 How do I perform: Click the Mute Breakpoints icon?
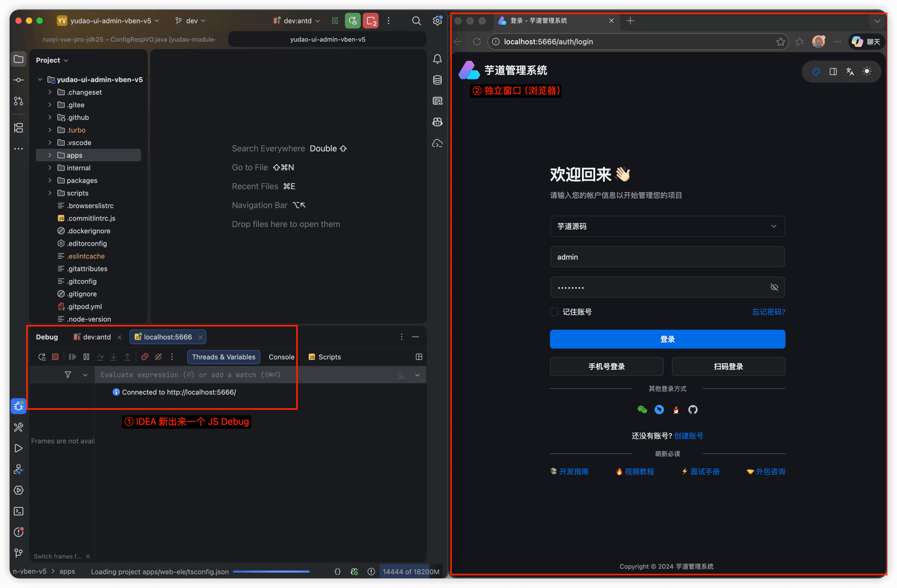pos(159,357)
